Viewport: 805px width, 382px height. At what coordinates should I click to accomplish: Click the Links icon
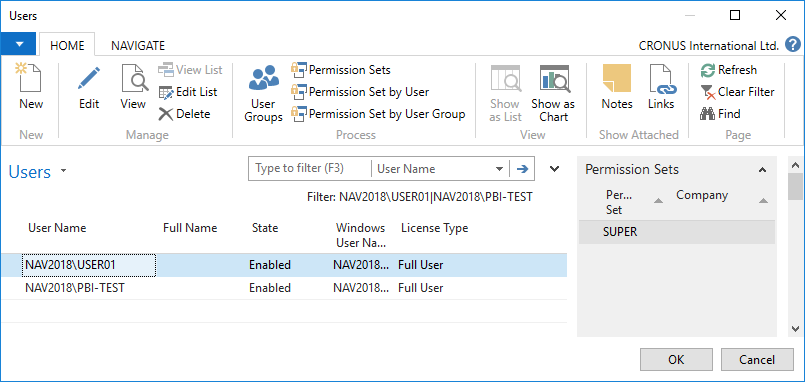661,78
